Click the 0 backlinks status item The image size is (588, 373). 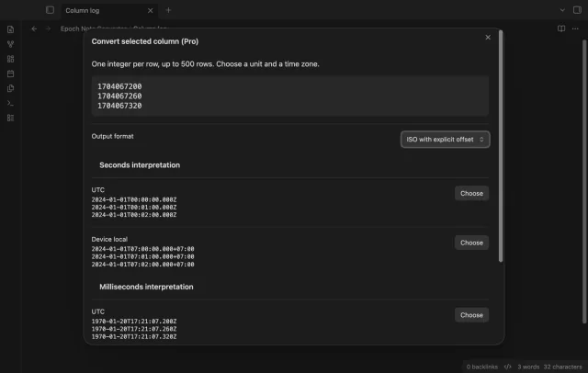click(481, 367)
